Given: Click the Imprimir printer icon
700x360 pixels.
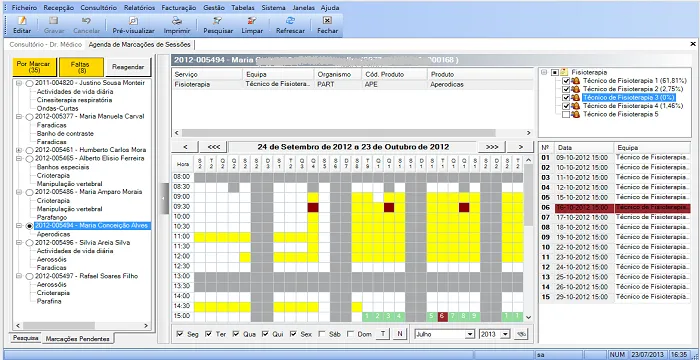Looking at the screenshot, I should pyautogui.click(x=177, y=21).
